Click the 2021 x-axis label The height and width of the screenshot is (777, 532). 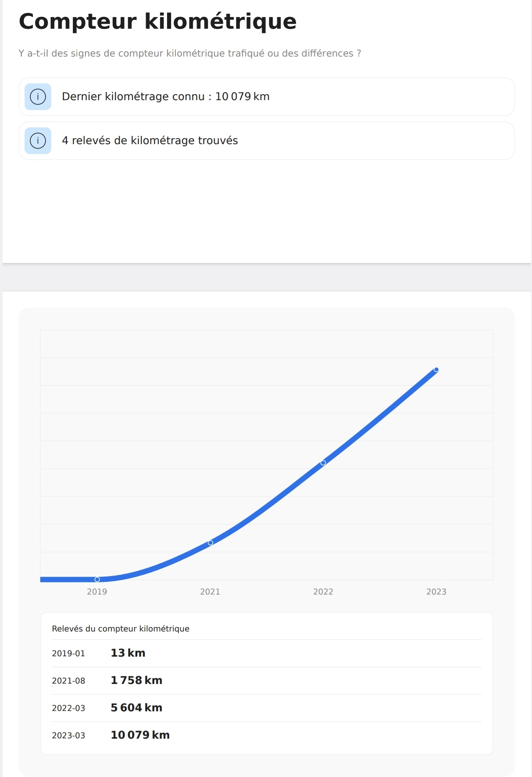[210, 592]
